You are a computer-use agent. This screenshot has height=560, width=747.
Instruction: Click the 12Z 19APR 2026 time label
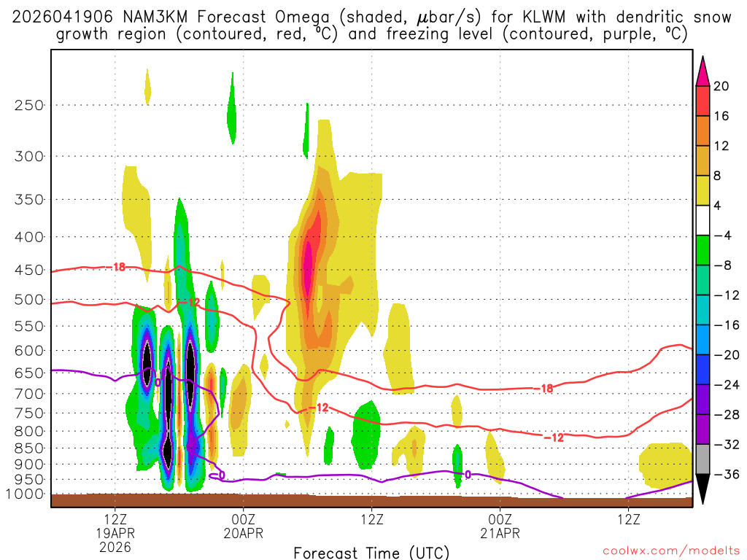115,533
